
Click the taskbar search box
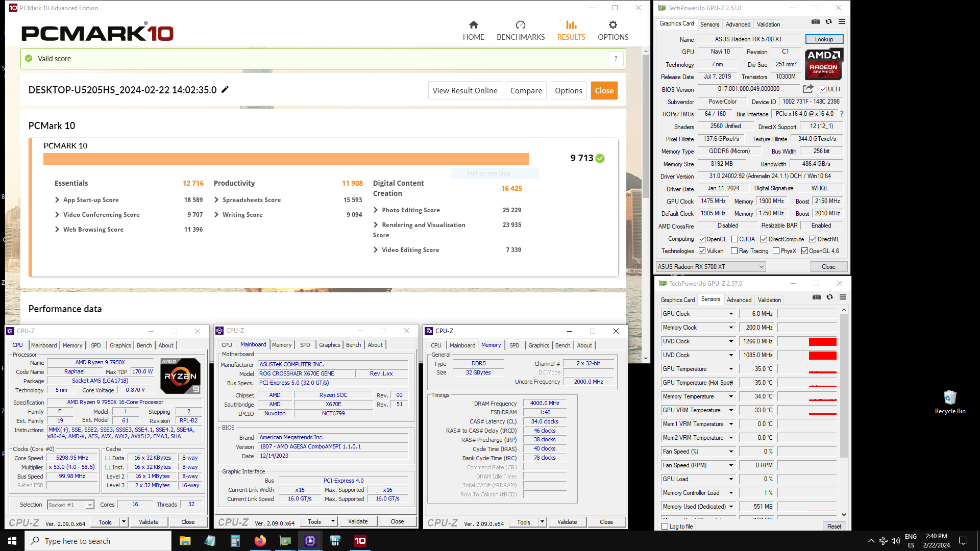pos(98,541)
